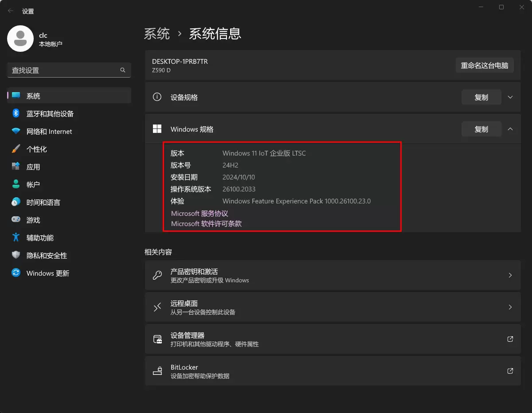This screenshot has width=532, height=413.
Task: Click the 设备管理器 row title
Action: pyautogui.click(x=188, y=335)
